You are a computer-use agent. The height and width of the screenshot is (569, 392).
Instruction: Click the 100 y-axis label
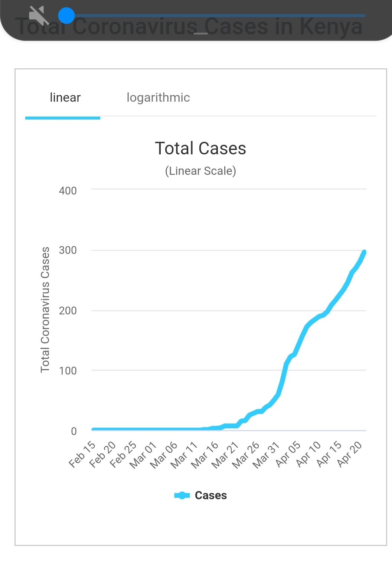point(68,371)
